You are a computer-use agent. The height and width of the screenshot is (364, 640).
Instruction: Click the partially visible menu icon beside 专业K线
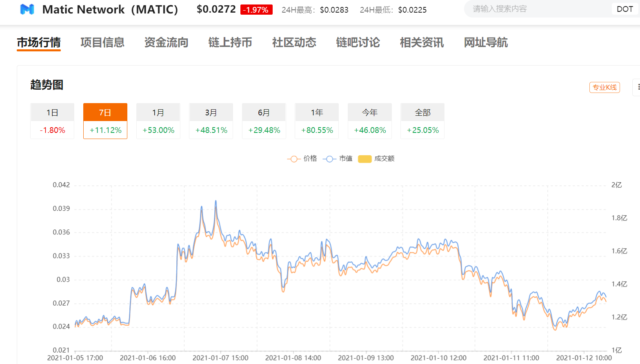636,87
